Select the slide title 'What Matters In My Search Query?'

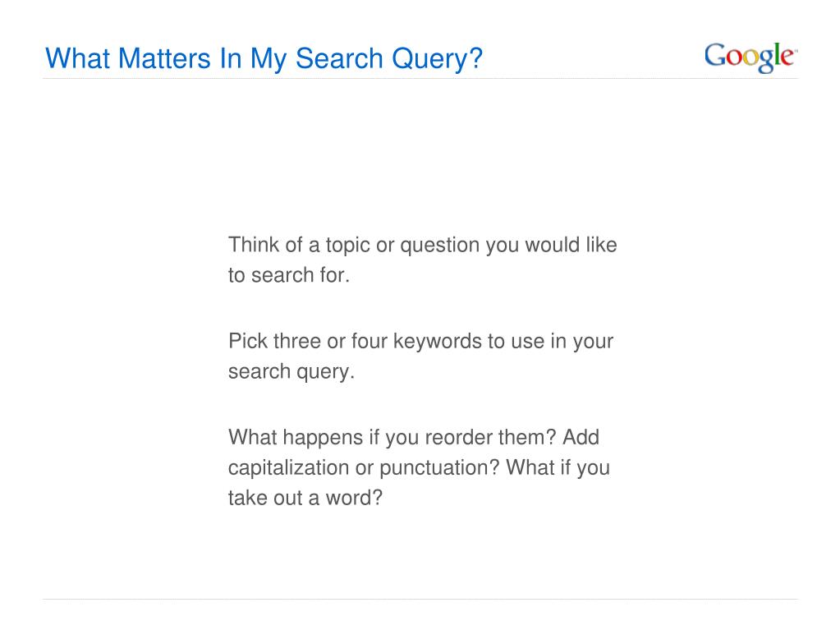[264, 59]
